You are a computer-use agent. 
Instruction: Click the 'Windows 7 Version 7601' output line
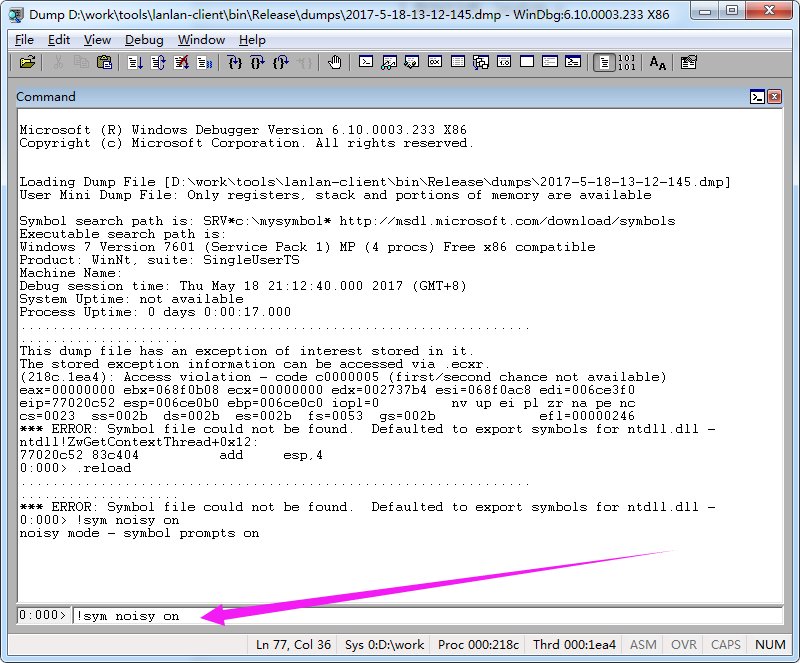(x=307, y=247)
